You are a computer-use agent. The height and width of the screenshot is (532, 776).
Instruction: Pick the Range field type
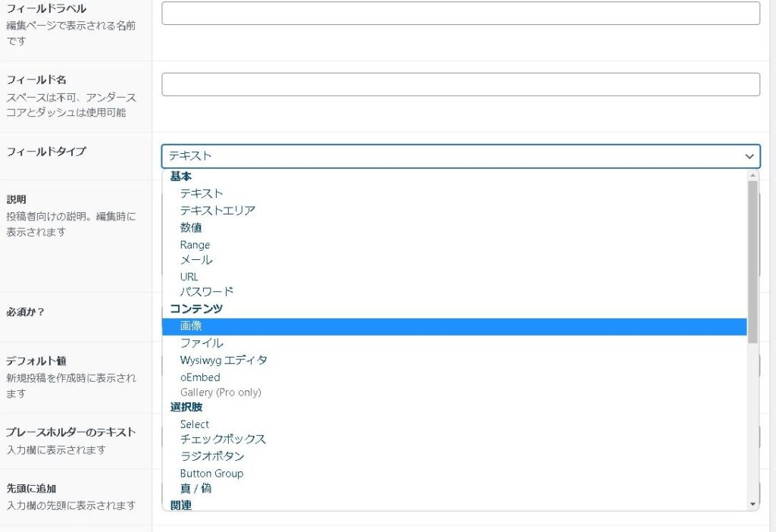(195, 245)
